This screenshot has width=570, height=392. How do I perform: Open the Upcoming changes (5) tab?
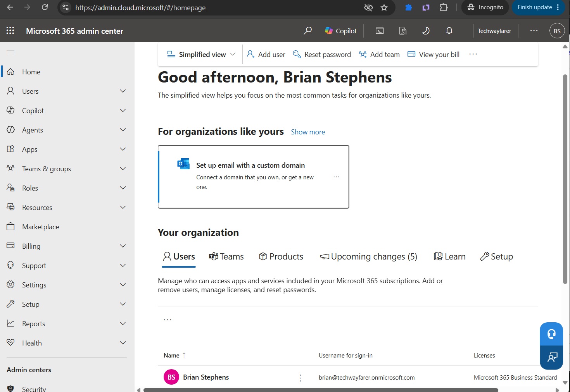click(x=368, y=256)
